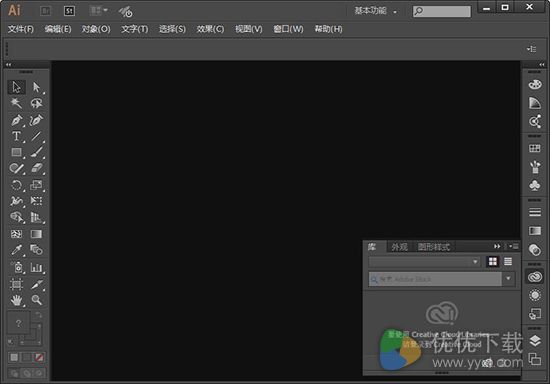Pick the Perspective Grid tool
Screen dimensions: 550x384
pos(36,217)
